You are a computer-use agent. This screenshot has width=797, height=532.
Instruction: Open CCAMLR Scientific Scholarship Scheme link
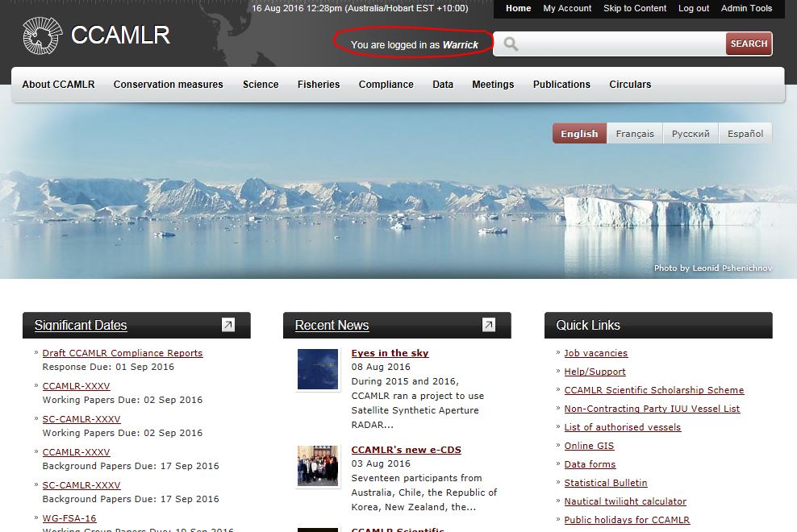pos(654,389)
